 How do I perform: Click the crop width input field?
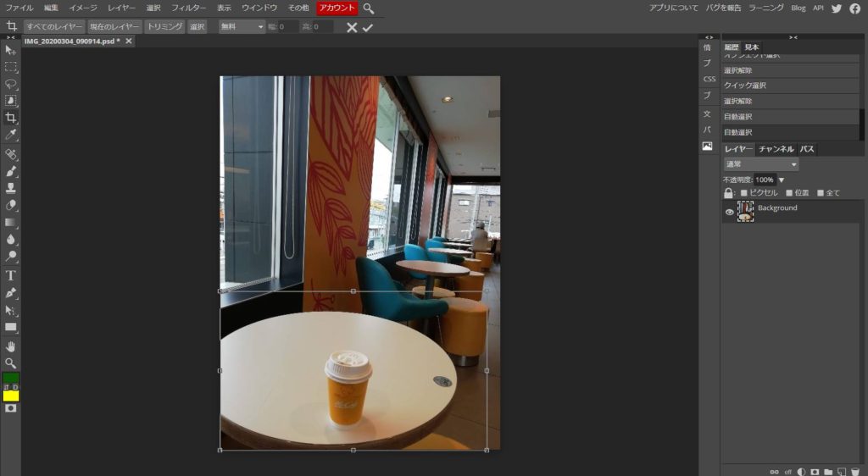(x=288, y=26)
